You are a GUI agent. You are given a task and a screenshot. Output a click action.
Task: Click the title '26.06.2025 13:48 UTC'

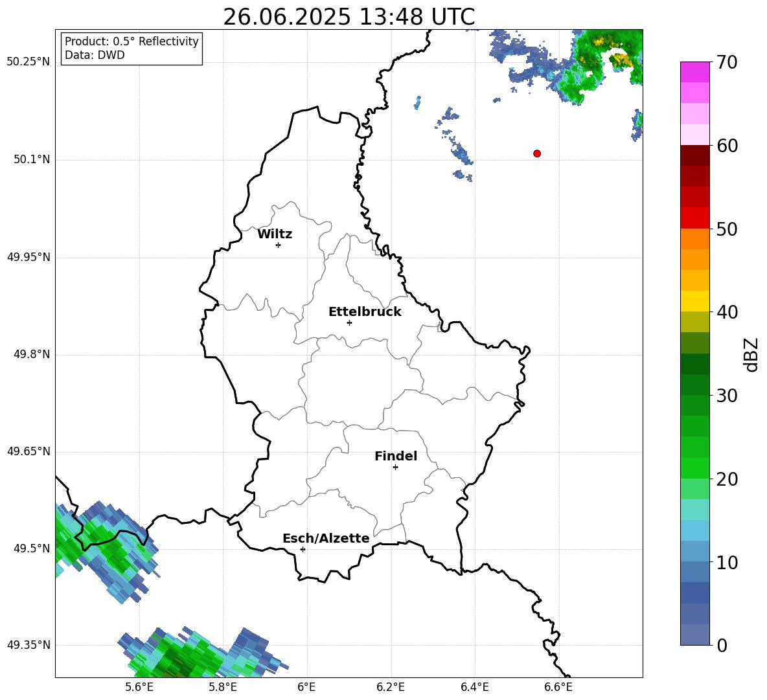pos(349,17)
